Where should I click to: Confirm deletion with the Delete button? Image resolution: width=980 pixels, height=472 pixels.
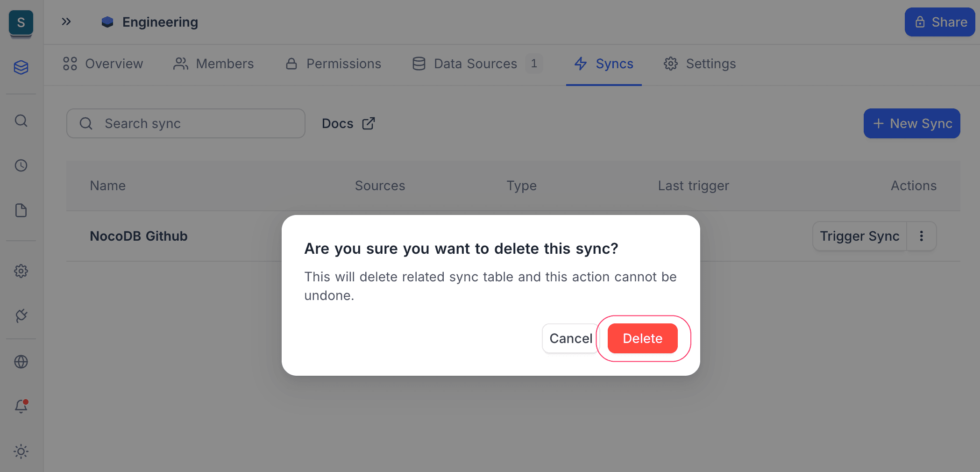[642, 338]
